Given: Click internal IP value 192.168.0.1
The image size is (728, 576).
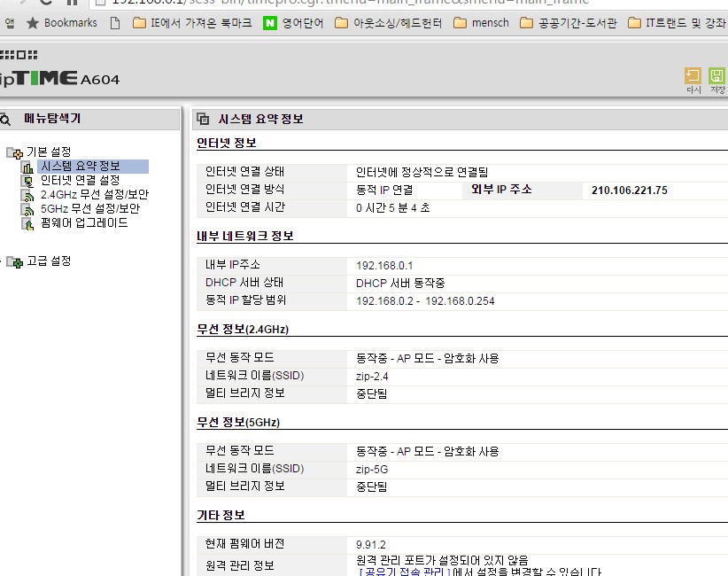Looking at the screenshot, I should click(x=384, y=266).
